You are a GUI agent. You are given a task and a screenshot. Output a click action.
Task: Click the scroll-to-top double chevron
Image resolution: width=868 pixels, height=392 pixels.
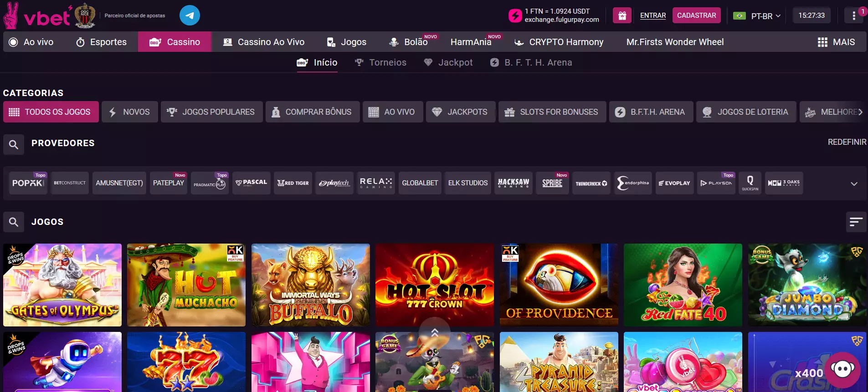pyautogui.click(x=434, y=332)
